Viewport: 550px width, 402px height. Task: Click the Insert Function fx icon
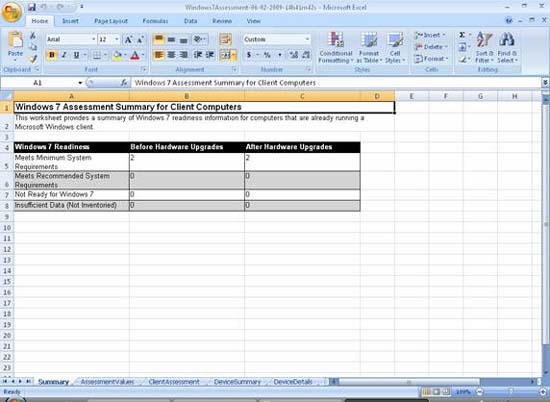point(124,83)
